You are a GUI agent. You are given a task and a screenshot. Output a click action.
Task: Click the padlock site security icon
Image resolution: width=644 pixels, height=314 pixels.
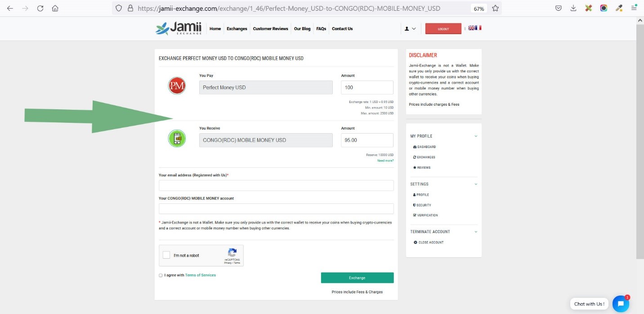click(130, 8)
